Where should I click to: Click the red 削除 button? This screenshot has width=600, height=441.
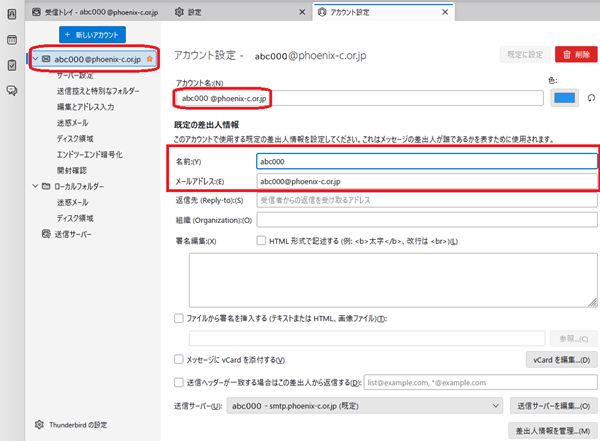[574, 55]
